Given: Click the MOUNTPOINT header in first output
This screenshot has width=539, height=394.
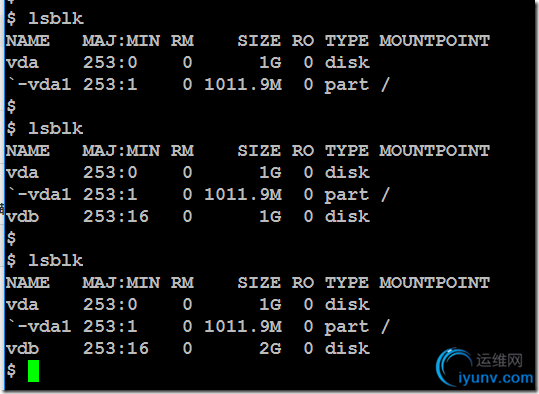Looking at the screenshot, I should tap(434, 41).
